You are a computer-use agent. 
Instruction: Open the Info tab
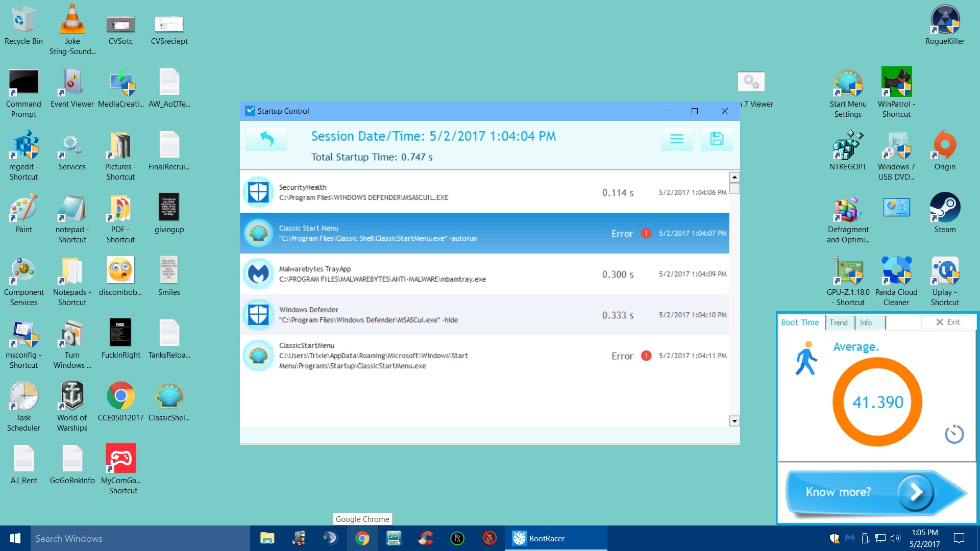[866, 322]
